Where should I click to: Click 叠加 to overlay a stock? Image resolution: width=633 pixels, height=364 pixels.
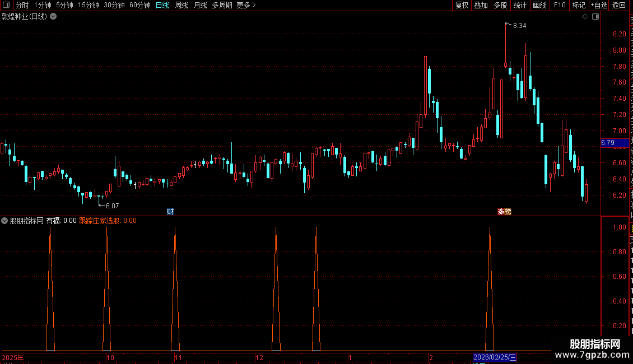coord(481,5)
